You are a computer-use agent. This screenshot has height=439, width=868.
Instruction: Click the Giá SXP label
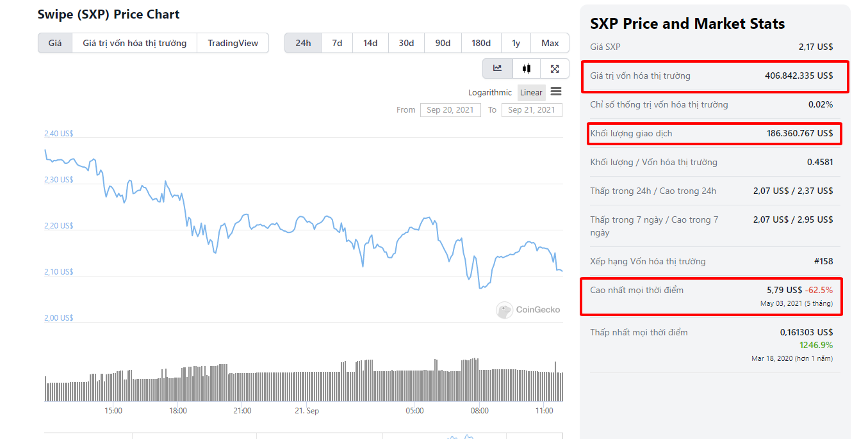point(605,47)
